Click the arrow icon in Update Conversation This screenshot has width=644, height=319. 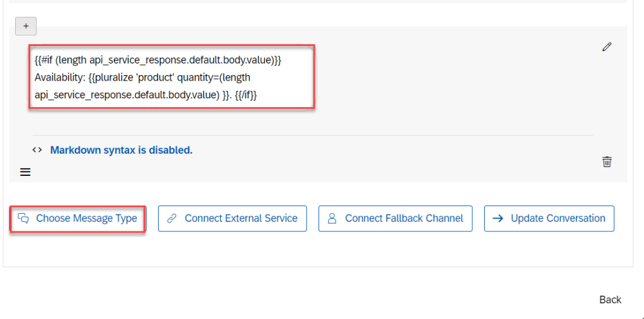[x=497, y=219]
